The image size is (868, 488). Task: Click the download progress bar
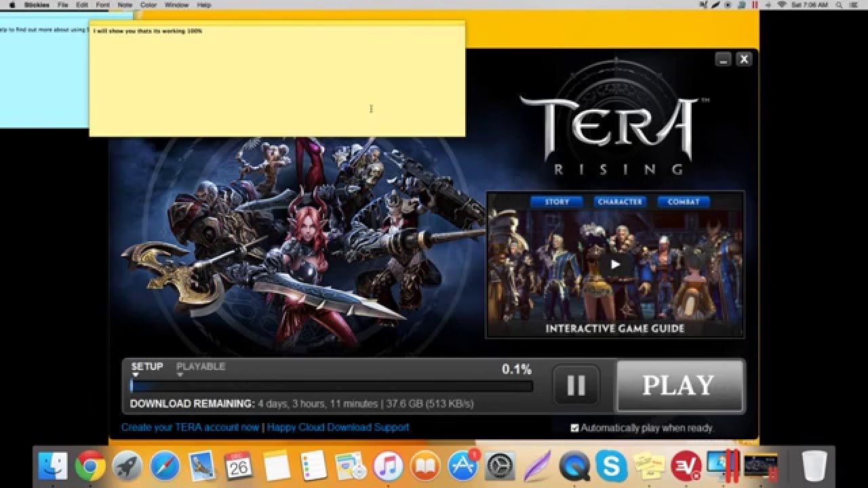click(x=332, y=386)
